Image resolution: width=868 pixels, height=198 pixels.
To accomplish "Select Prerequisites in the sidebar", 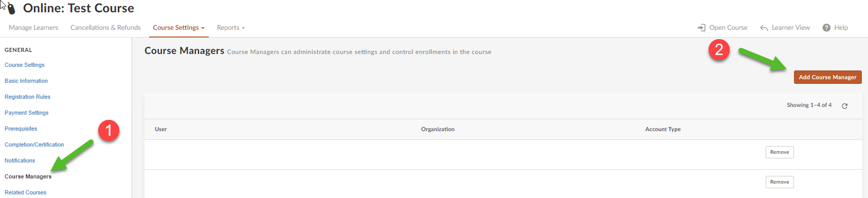I will (x=21, y=129).
